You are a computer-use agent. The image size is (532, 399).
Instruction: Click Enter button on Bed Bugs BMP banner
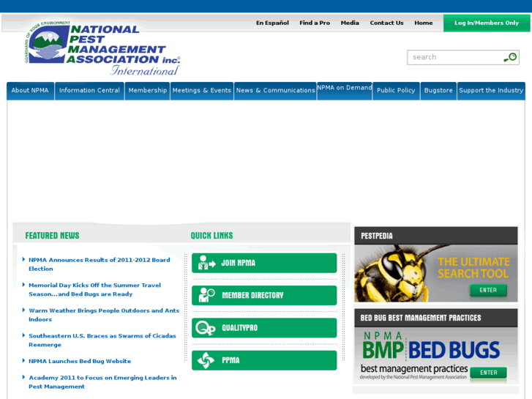489,373
